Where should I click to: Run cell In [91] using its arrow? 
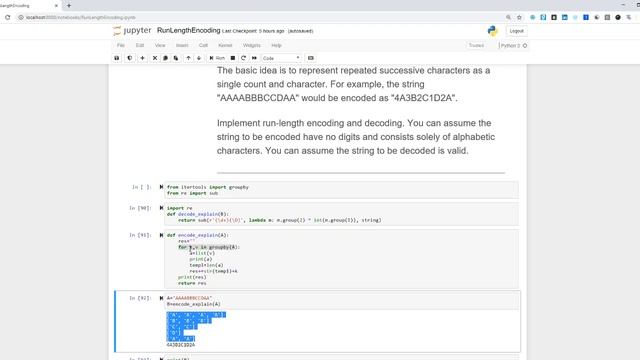pos(161,235)
